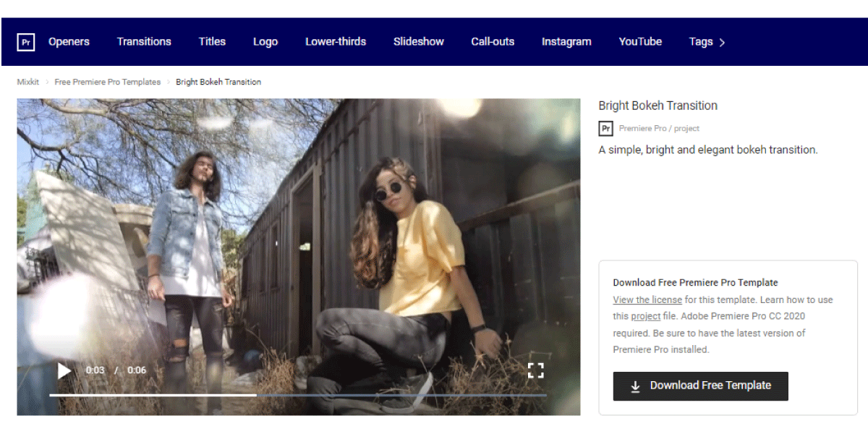
Task: Click Download Free Template button
Action: tap(700, 386)
